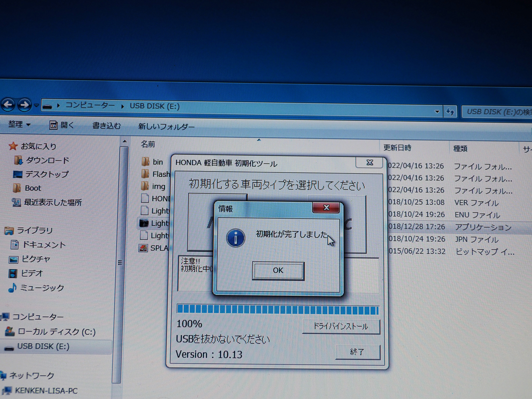Go forward with Explorer forward arrow
The width and height of the screenshot is (532, 399).
point(24,105)
